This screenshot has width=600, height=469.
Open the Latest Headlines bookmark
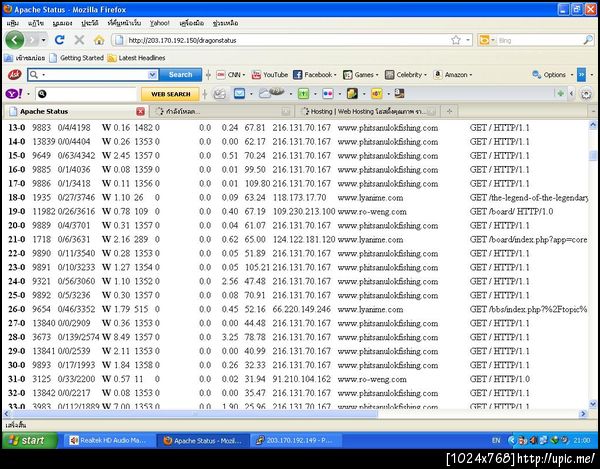click(x=137, y=58)
